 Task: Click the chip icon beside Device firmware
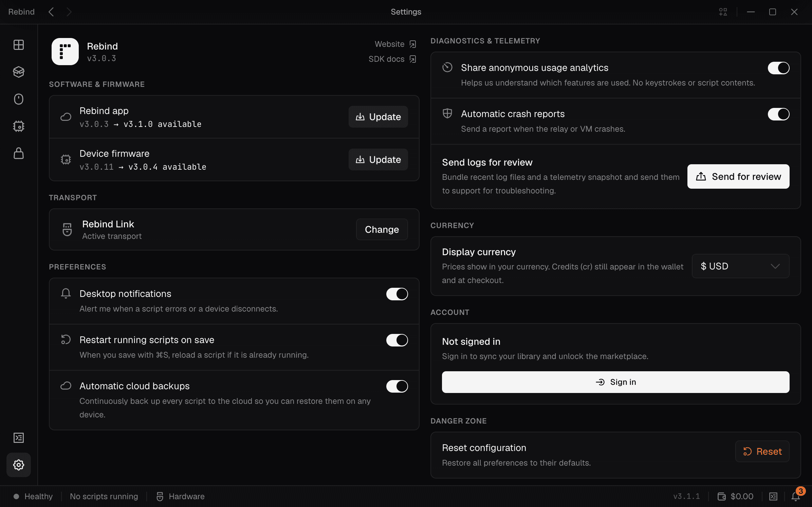point(66,159)
